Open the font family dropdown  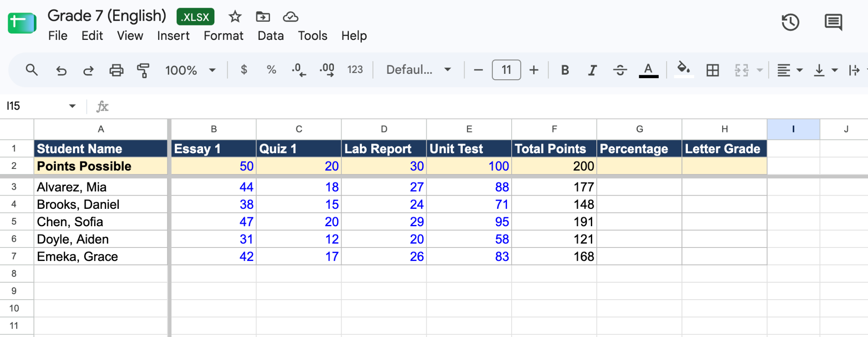419,70
